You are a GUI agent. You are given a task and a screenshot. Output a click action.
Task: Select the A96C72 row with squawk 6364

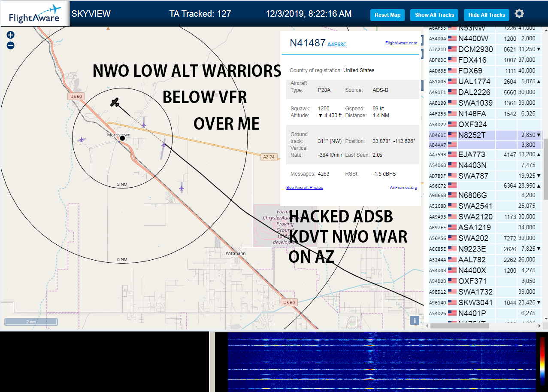coord(484,186)
